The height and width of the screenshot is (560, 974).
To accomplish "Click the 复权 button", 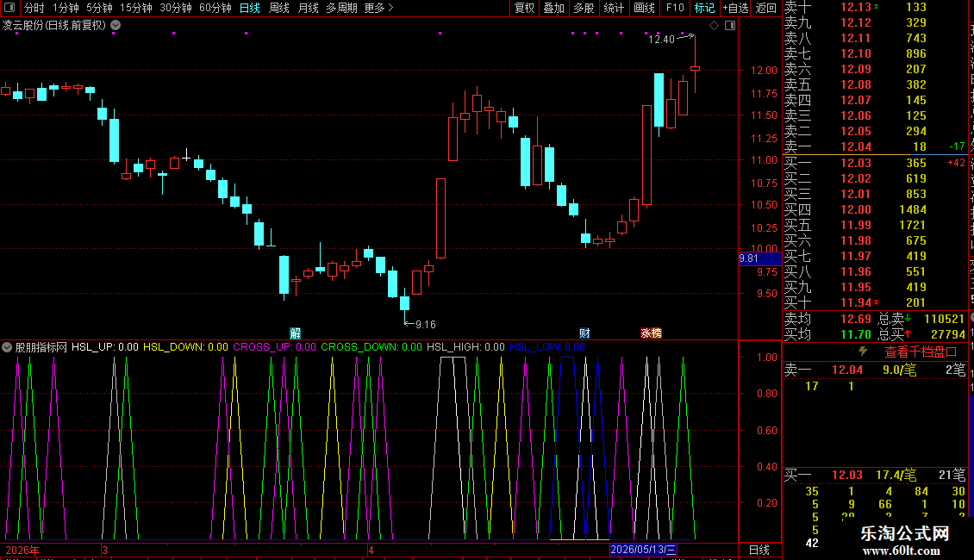I will tap(524, 8).
